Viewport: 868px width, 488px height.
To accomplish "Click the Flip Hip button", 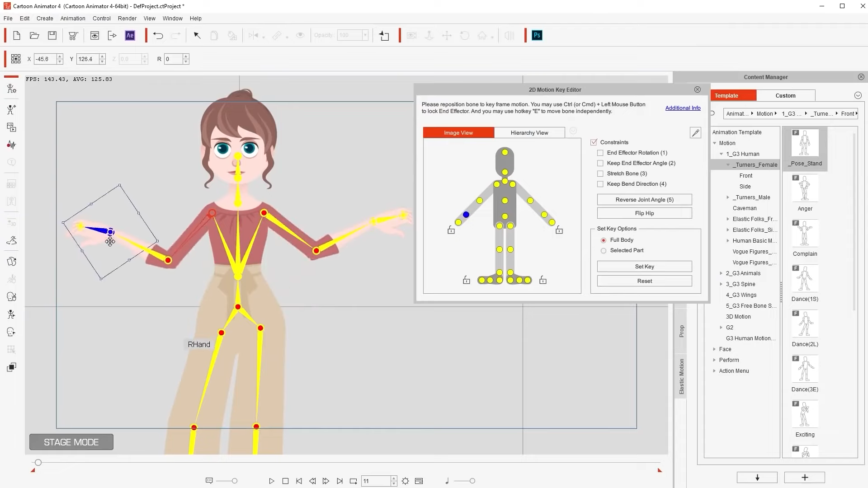I will pyautogui.click(x=645, y=213).
